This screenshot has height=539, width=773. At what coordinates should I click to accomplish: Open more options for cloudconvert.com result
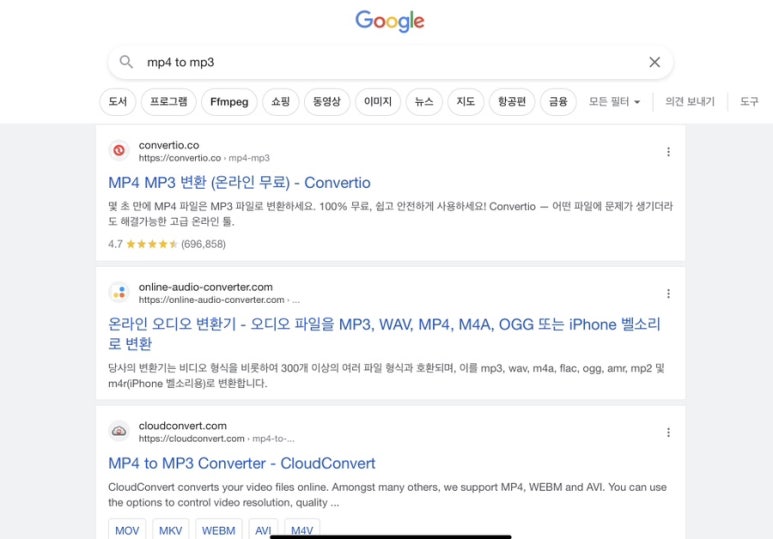[x=668, y=432]
